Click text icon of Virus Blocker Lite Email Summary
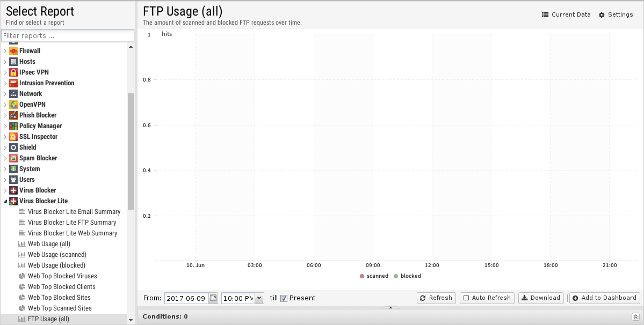644x325 pixels. coord(22,211)
